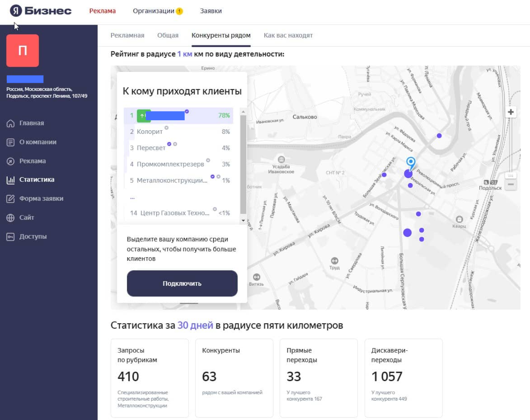Select the Колорит competitor in the list
This screenshot has height=420, width=530.
pos(150,132)
